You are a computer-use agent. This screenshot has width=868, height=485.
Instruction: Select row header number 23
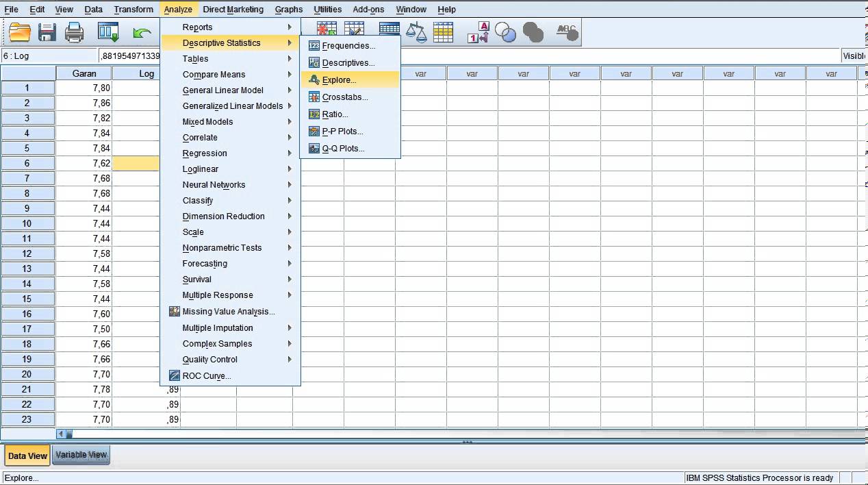coord(27,419)
